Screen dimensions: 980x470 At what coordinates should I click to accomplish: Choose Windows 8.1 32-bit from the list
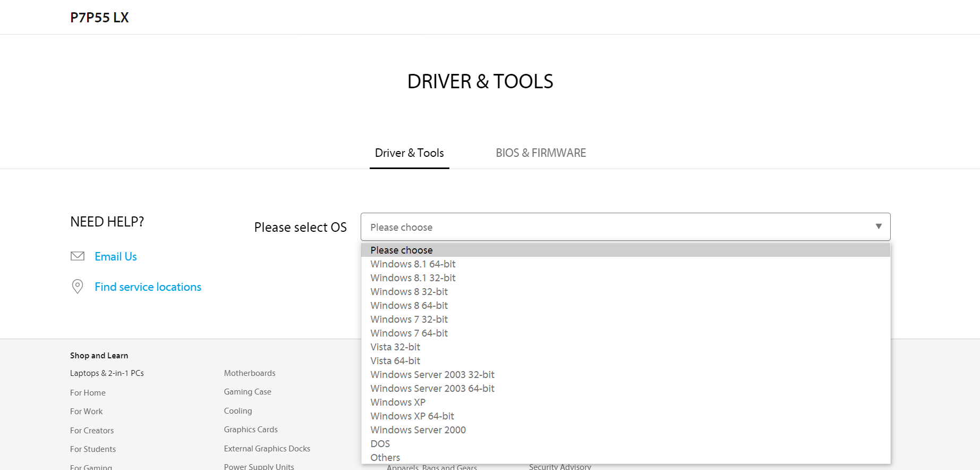pos(626,278)
